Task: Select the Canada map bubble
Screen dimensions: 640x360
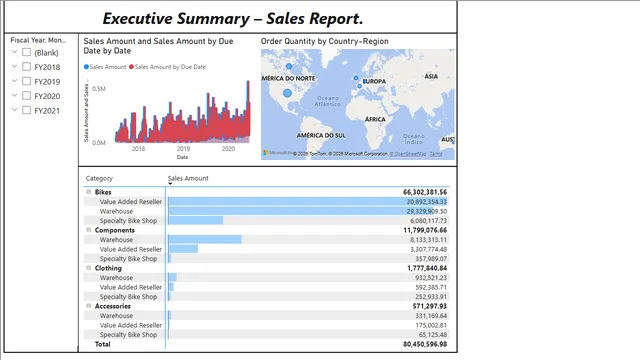Action: [289, 66]
